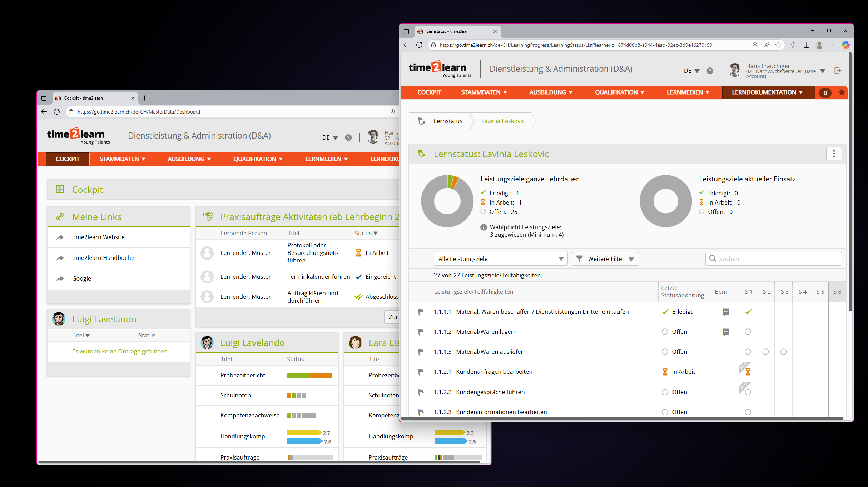
Task: Open the help question mark icon
Action: click(710, 71)
